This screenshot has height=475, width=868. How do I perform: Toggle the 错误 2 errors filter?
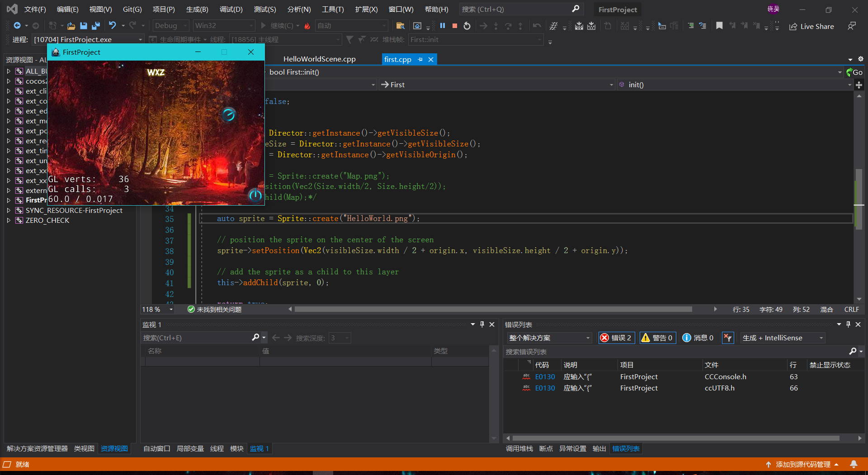pos(617,338)
